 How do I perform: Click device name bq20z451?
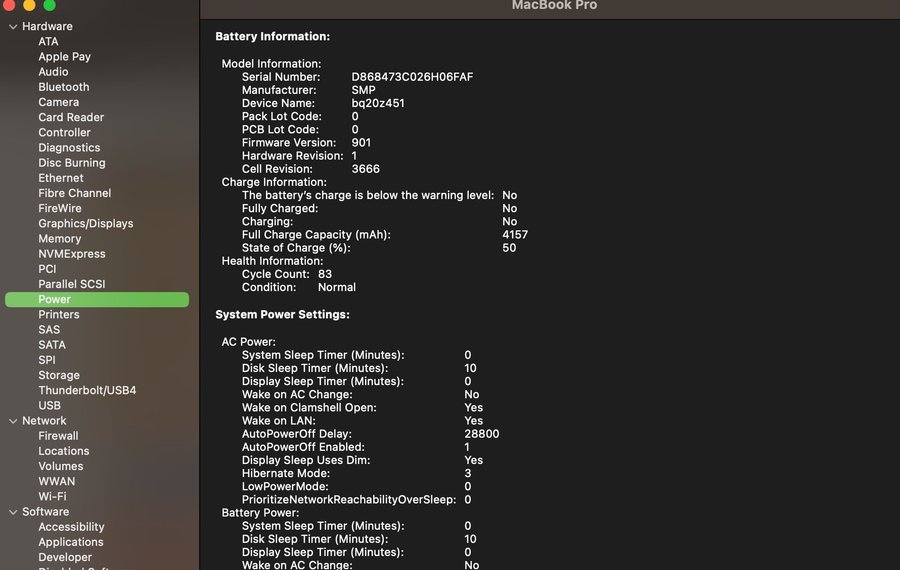click(378, 103)
